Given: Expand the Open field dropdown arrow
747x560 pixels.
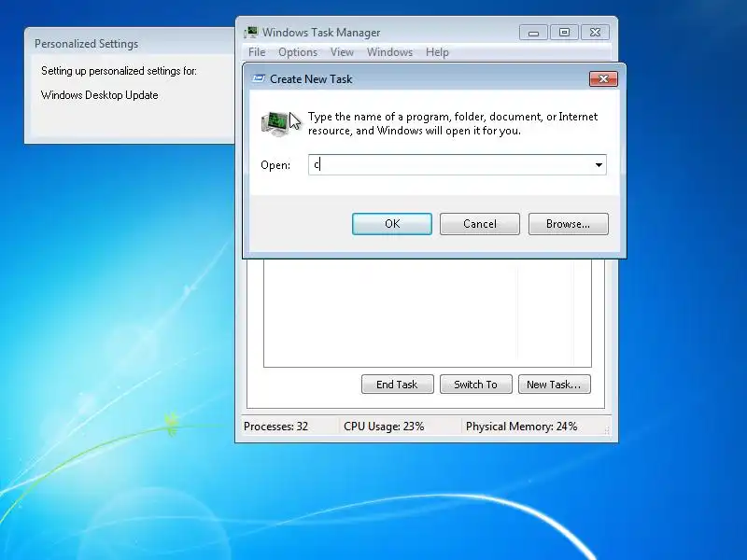Looking at the screenshot, I should pyautogui.click(x=599, y=165).
